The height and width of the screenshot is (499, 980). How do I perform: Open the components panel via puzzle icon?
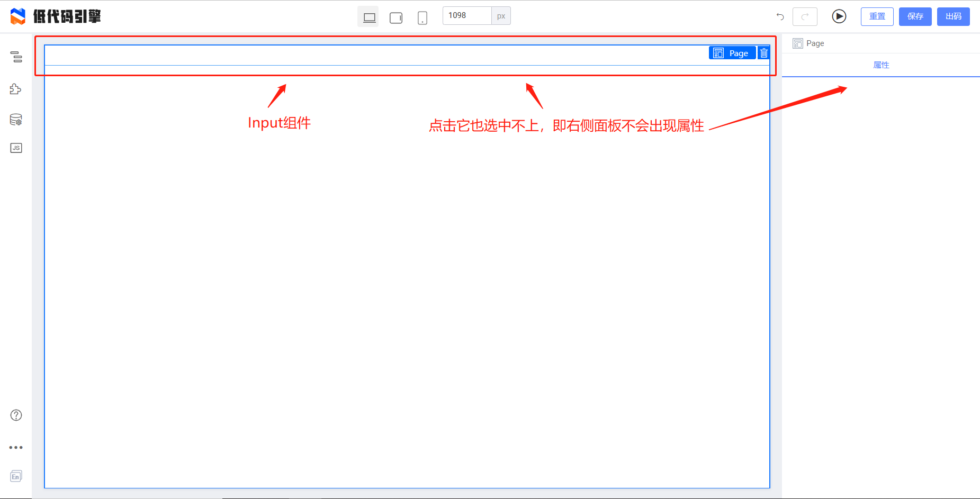pos(16,89)
